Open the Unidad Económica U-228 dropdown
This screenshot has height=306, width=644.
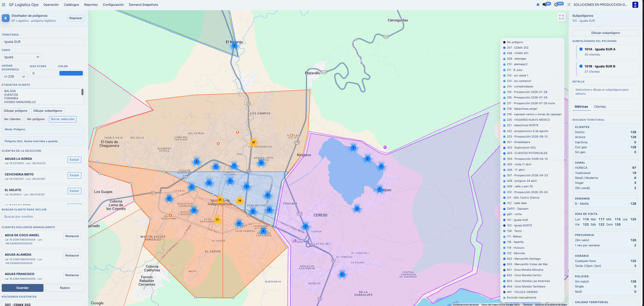[14, 76]
